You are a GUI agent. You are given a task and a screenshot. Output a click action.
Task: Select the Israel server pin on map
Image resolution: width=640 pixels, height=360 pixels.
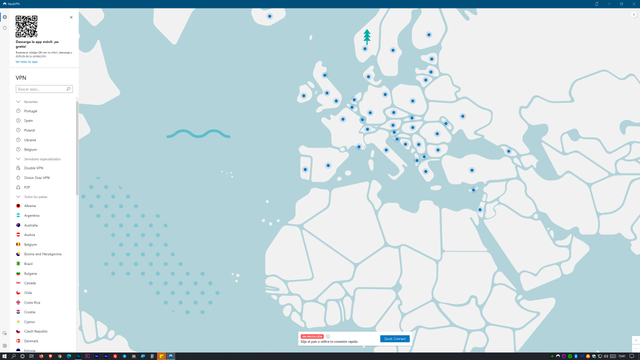(x=480, y=210)
